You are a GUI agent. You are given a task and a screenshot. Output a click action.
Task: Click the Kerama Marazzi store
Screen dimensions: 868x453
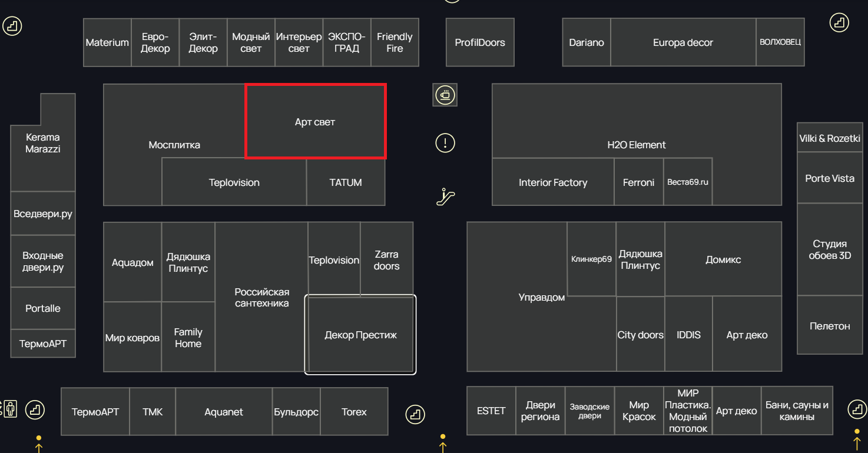[42, 144]
